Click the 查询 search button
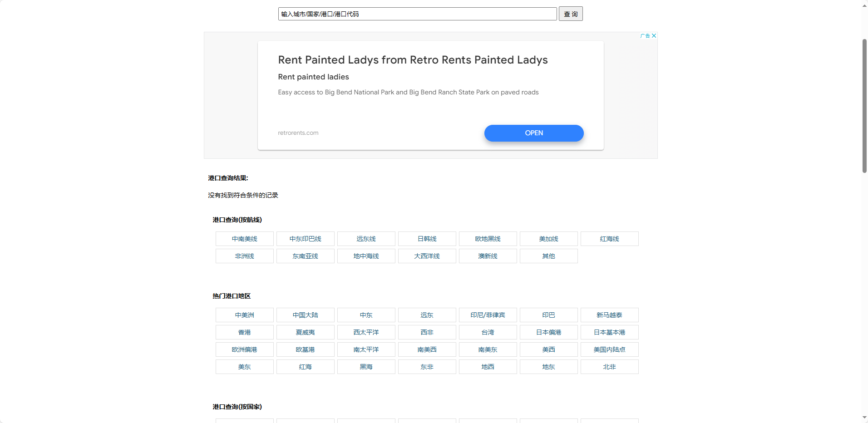The width and height of the screenshot is (868, 423). [x=571, y=14]
